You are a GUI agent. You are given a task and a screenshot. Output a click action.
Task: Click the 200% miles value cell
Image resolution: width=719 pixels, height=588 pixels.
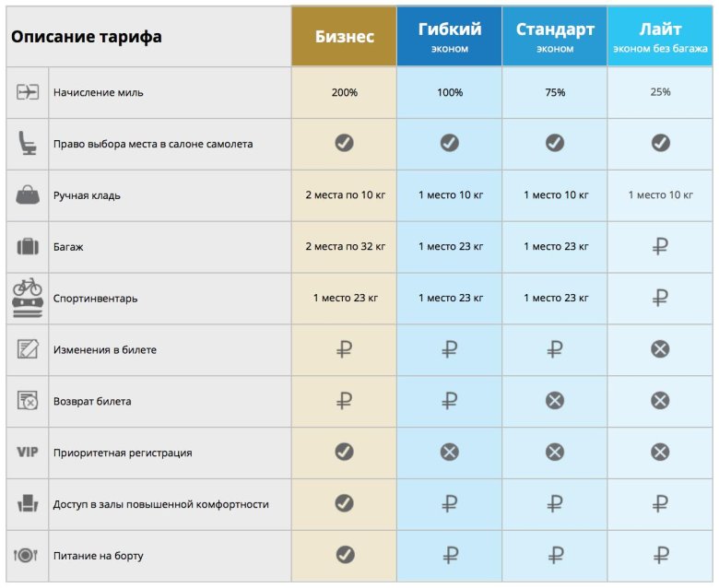coord(344,92)
